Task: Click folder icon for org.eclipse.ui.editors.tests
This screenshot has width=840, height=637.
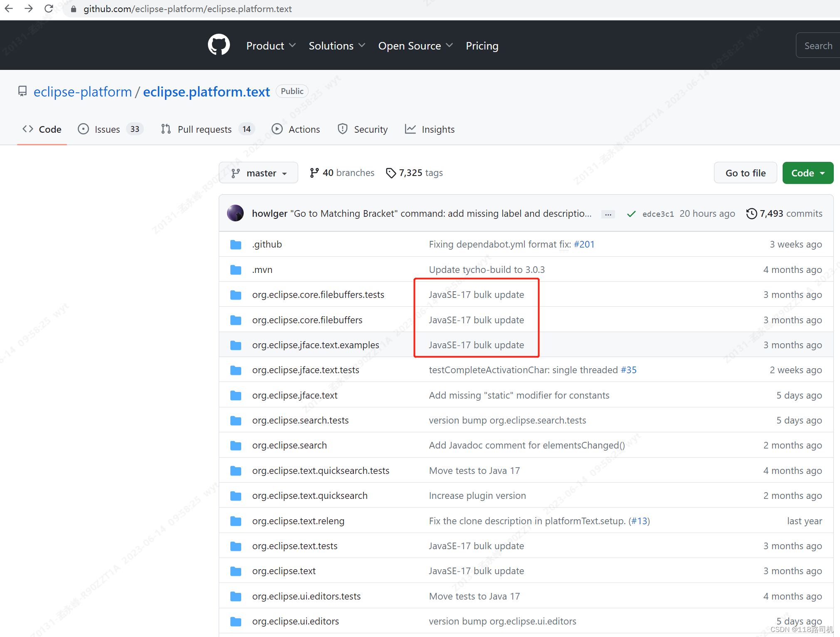Action: pos(236,596)
